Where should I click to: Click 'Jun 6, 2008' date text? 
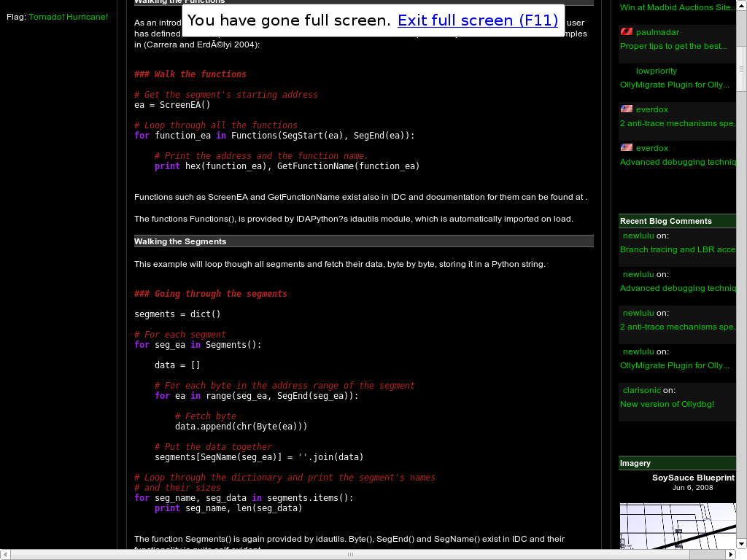[693, 488]
